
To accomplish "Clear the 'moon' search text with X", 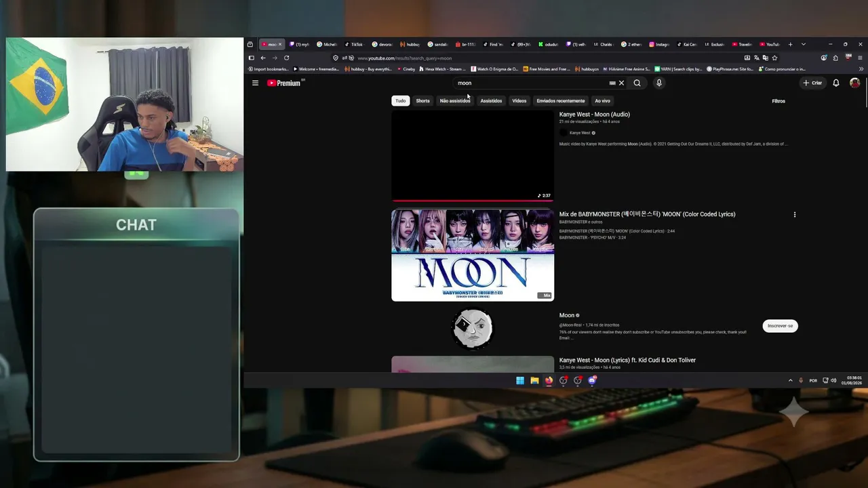I will pyautogui.click(x=621, y=83).
